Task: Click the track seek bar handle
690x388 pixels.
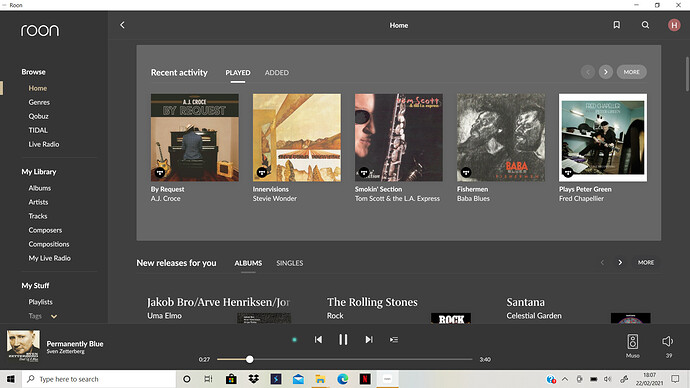Action: (x=250, y=359)
